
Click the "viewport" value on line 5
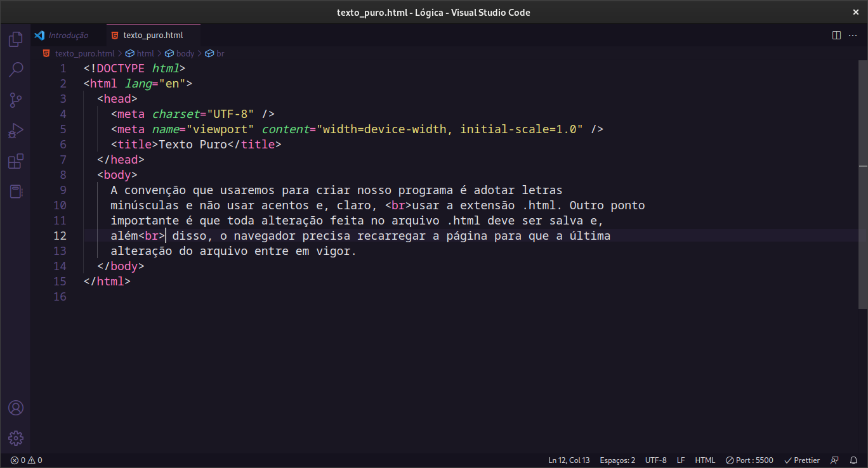(x=220, y=129)
